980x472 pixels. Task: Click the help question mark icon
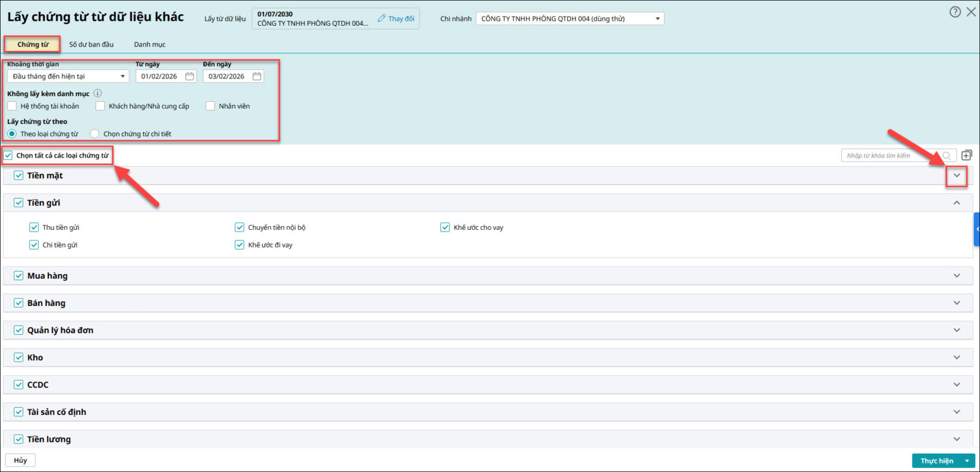[955, 12]
